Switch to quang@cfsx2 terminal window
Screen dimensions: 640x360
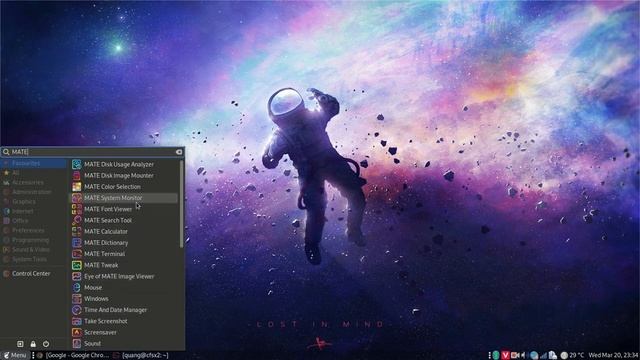coord(141,356)
